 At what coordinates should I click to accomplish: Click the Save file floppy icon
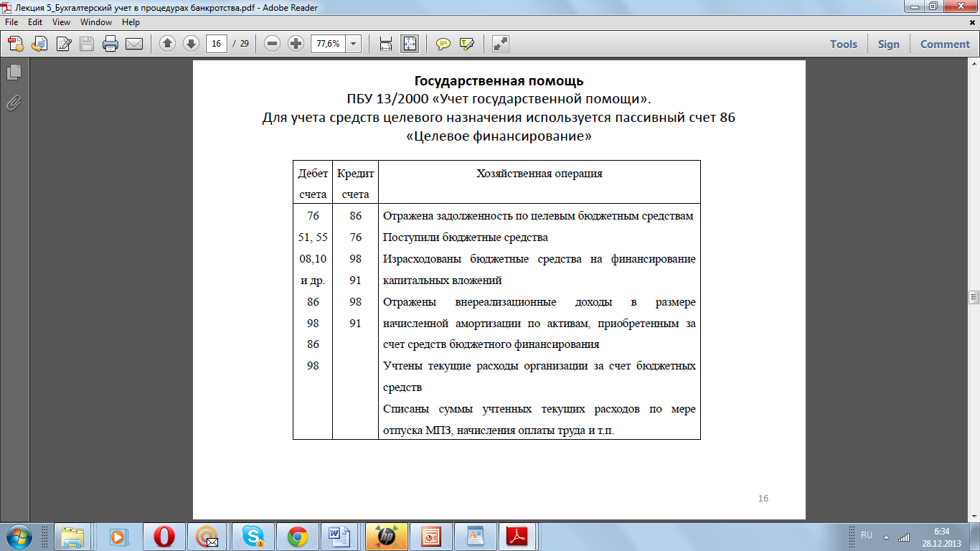pyautogui.click(x=87, y=44)
